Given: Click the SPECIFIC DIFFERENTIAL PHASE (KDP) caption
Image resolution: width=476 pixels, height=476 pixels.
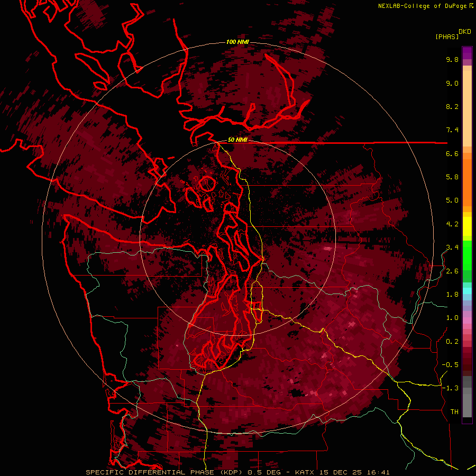Looking at the screenshot, I should click(x=164, y=472).
